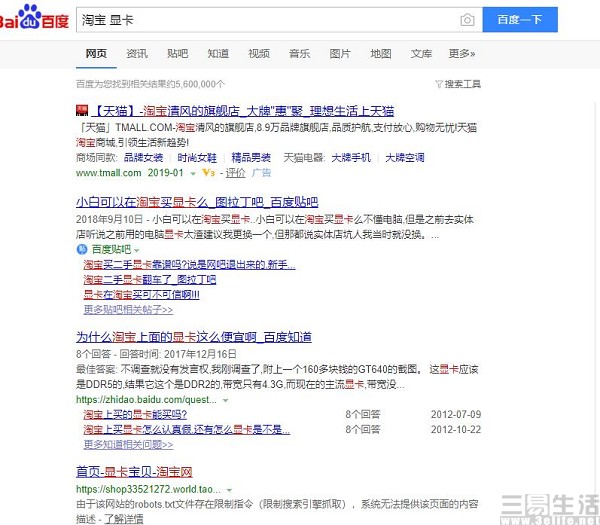Click 8个回答 beside 2012-07-09
Viewport: 600px width, 525px height.
363,415
